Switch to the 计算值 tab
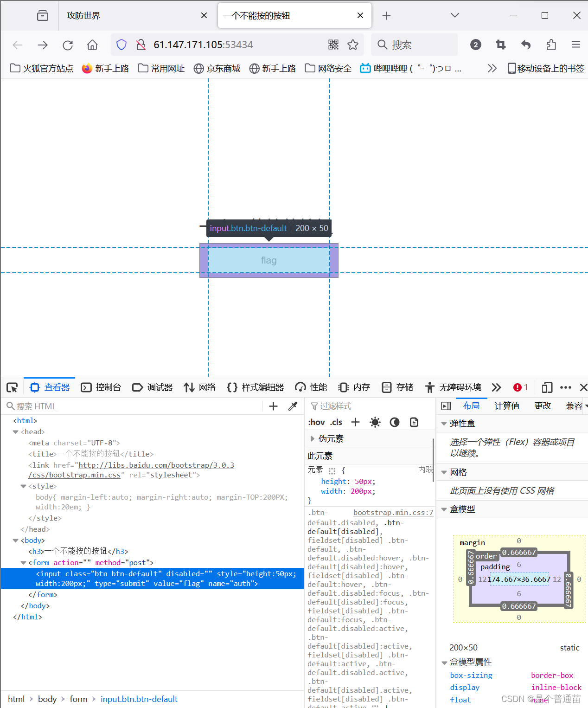 coord(506,405)
